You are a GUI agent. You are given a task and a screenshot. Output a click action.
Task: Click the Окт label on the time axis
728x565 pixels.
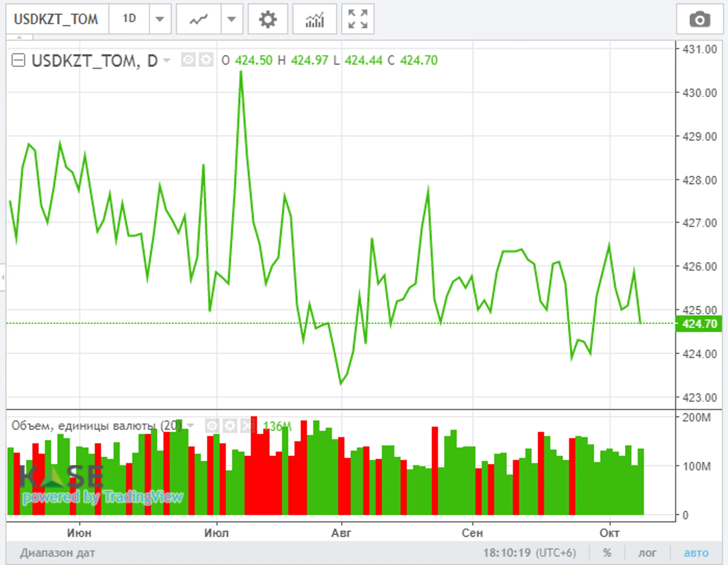[x=609, y=533]
